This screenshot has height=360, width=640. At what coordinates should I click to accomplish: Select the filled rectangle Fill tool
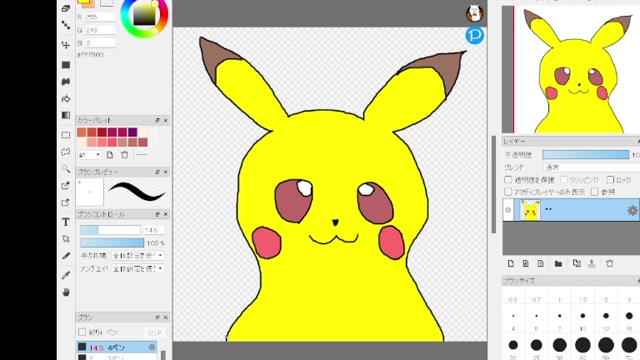[x=66, y=65]
